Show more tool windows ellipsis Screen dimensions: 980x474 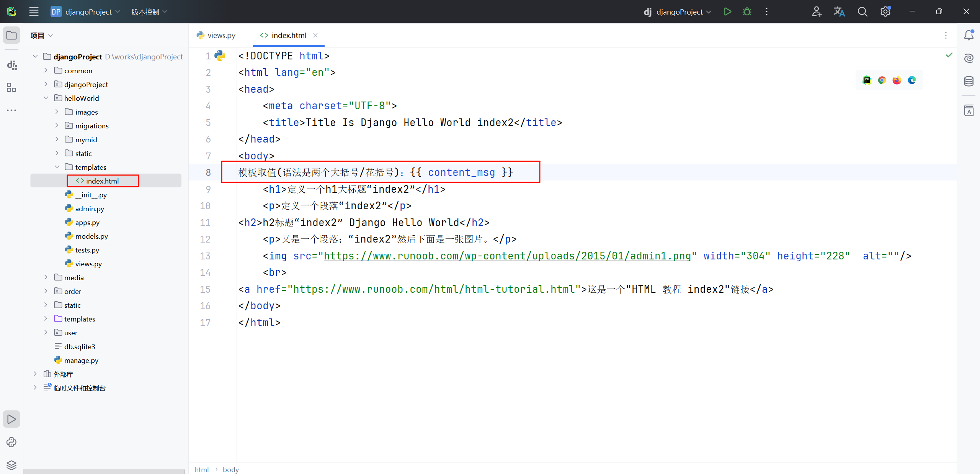click(x=11, y=110)
